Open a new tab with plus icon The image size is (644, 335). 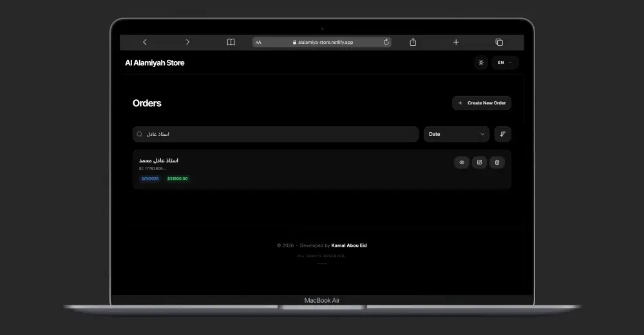pyautogui.click(x=456, y=42)
